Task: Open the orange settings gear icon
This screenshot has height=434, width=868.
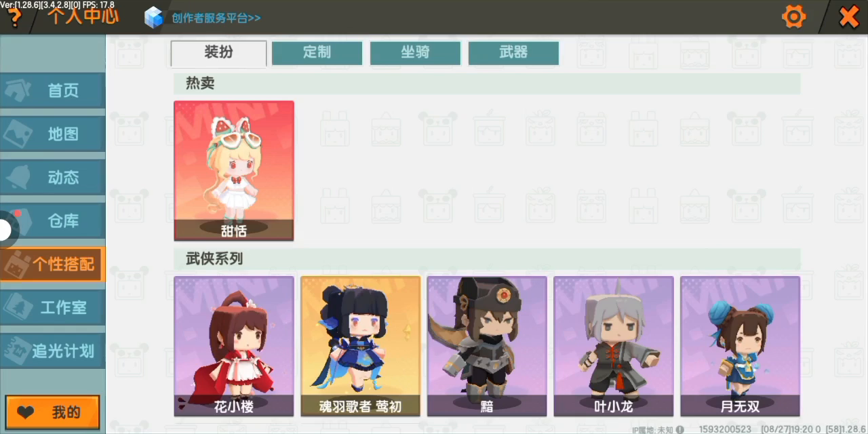Action: [x=793, y=16]
